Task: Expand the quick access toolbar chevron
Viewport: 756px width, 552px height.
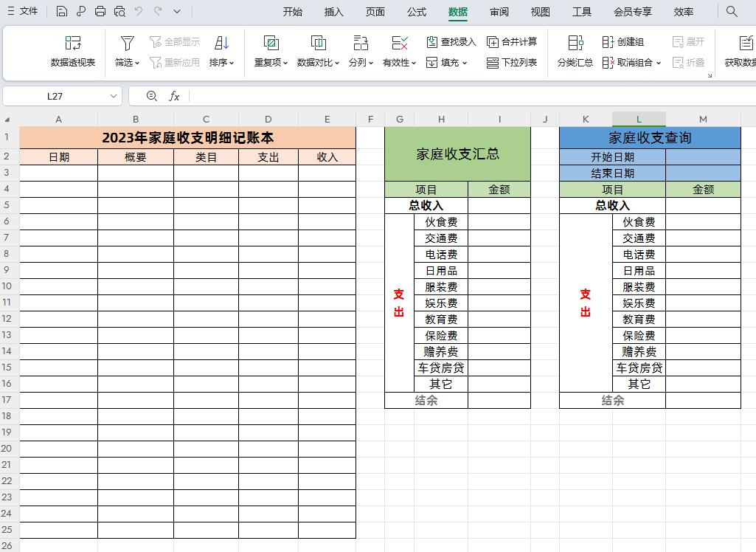Action: (x=177, y=11)
